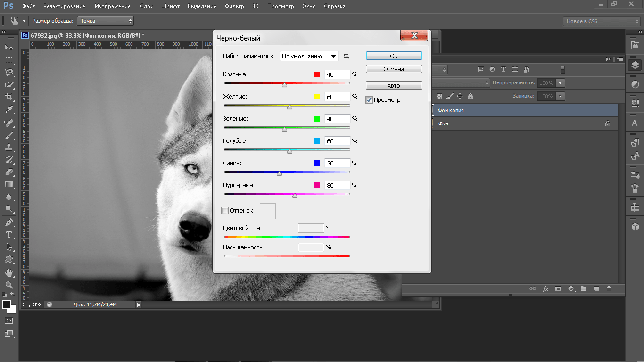The image size is (644, 362).
Task: Select the Path Selection arrow tool
Action: [9, 247]
